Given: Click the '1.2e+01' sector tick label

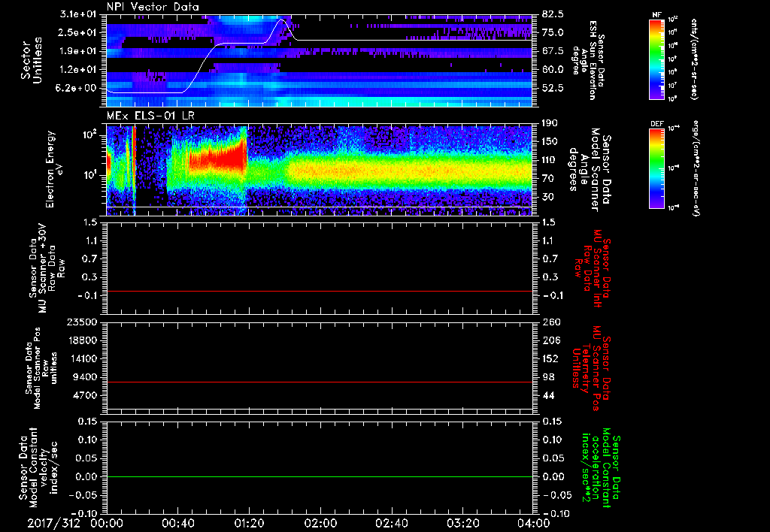Looking at the screenshot, I should coord(78,70).
